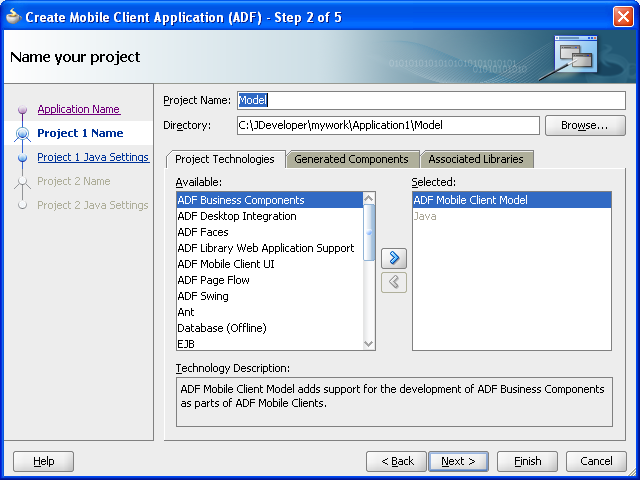Switch to the Project Technologies tab
Viewport: 640px width, 480px height.
pyautogui.click(x=224, y=159)
